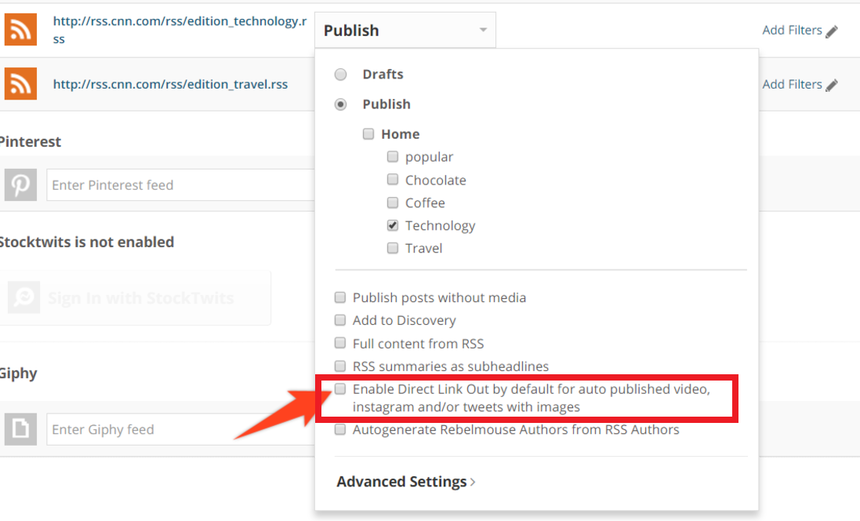Click the Pinterest logo icon
The height and width of the screenshot is (521, 860).
pos(20,185)
